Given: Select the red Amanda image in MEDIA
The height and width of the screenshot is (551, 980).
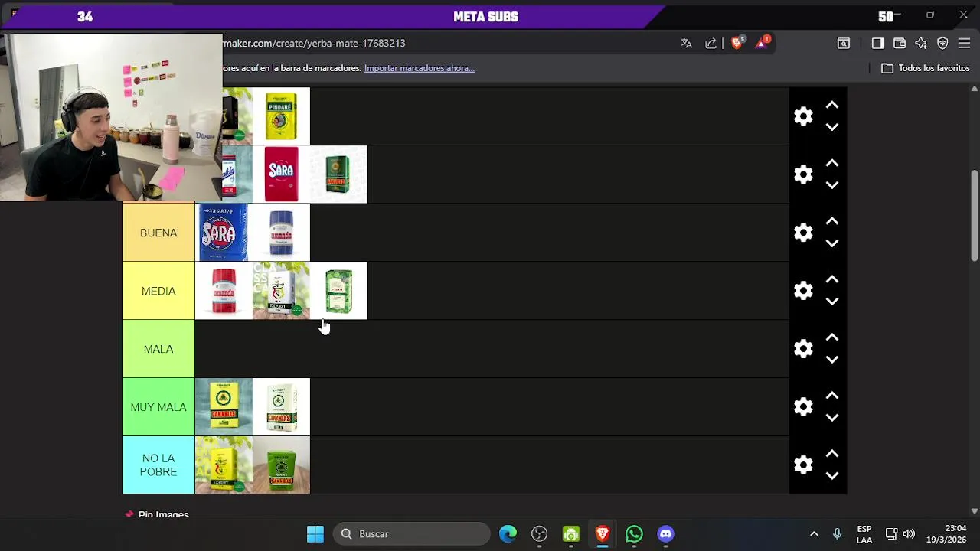Looking at the screenshot, I should click(224, 291).
